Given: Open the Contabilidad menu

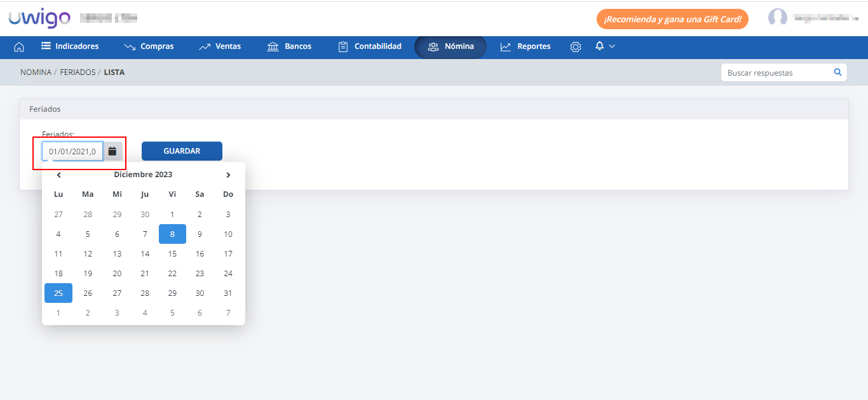Looking at the screenshot, I should tap(370, 46).
